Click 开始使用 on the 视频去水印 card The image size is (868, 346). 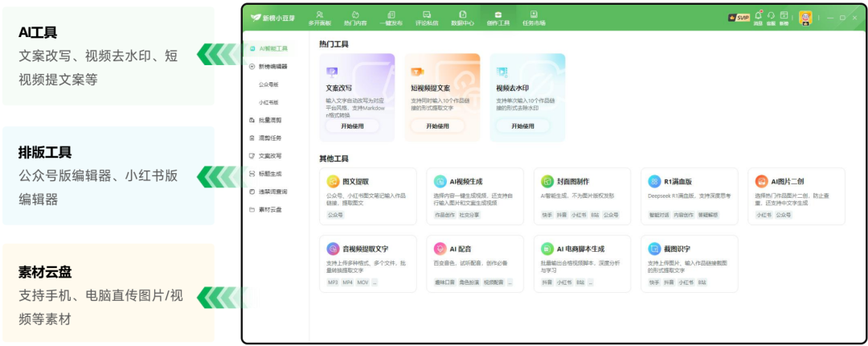pyautogui.click(x=522, y=126)
